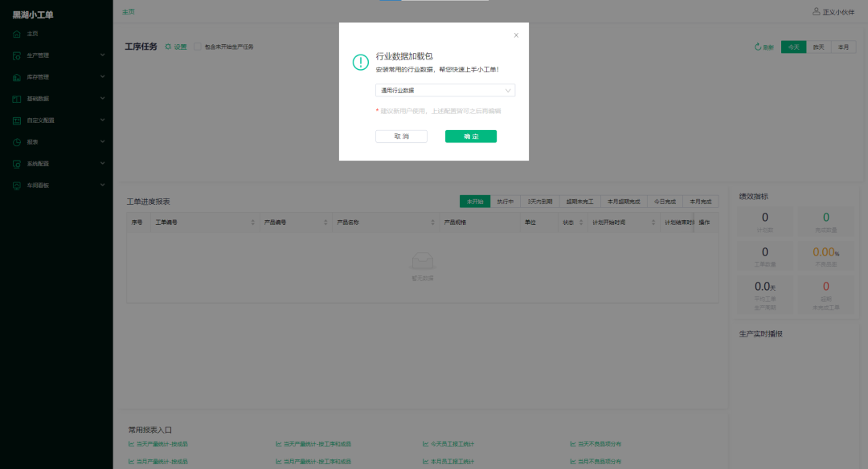
Task: Click the sort arrows on the 状态 column
Action: click(580, 223)
